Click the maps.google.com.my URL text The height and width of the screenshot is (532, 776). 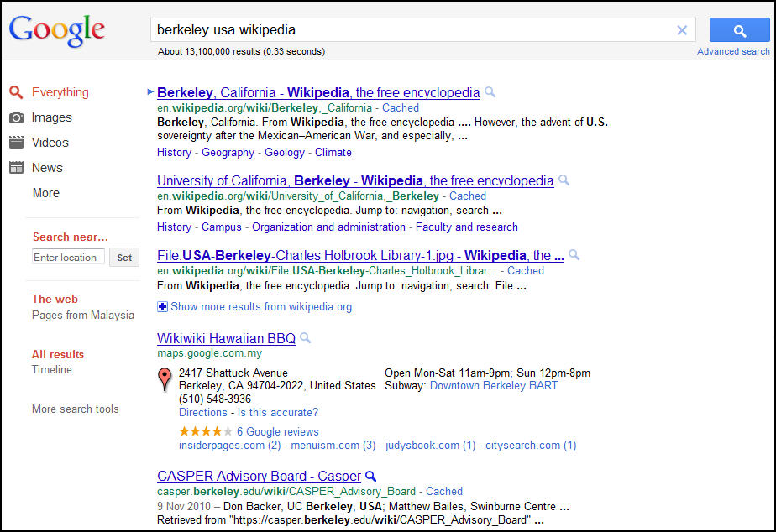(209, 353)
